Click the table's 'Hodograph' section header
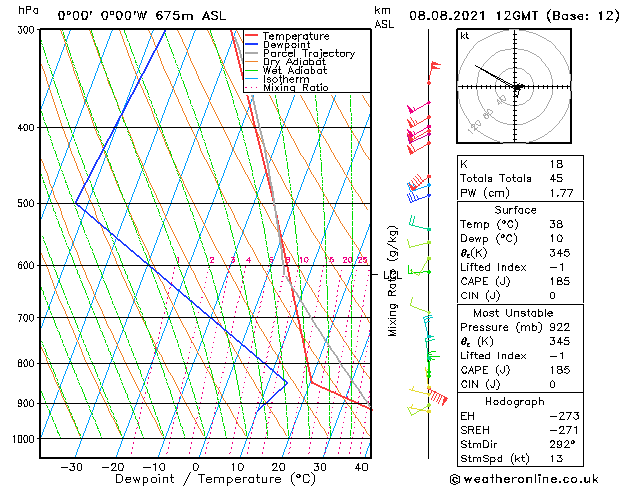 coord(515,402)
